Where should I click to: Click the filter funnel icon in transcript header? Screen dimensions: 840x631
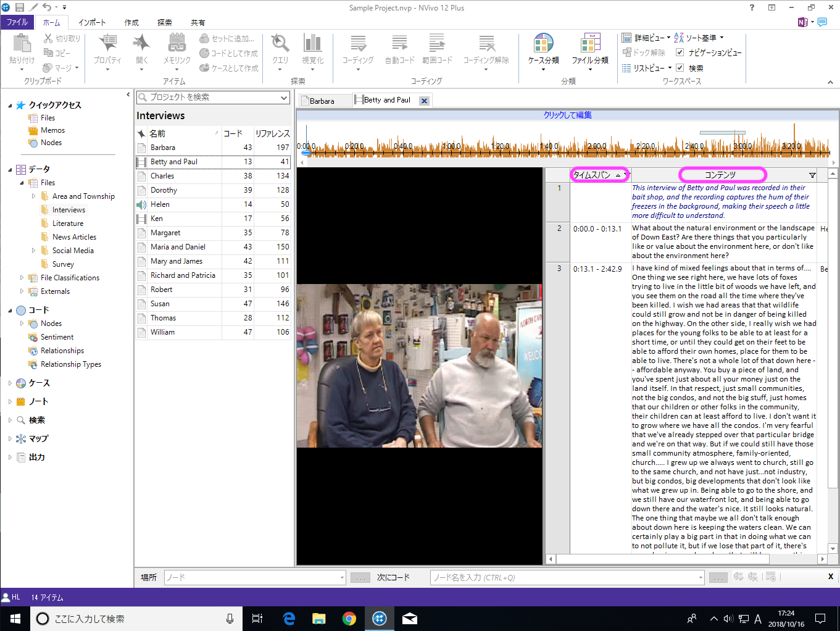tap(812, 175)
